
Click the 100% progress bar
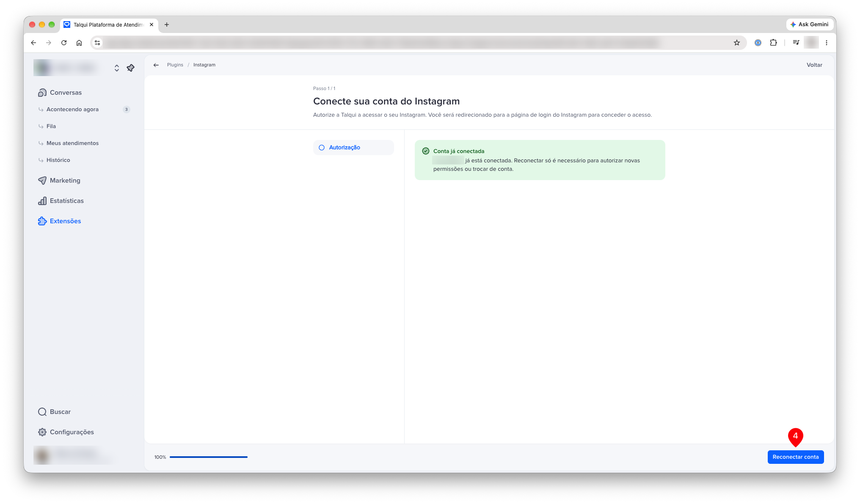208,457
